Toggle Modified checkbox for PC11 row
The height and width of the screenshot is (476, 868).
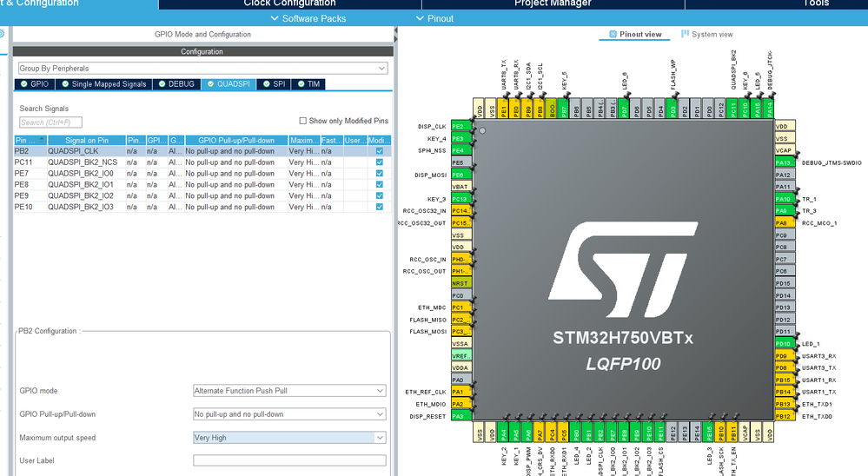point(379,162)
